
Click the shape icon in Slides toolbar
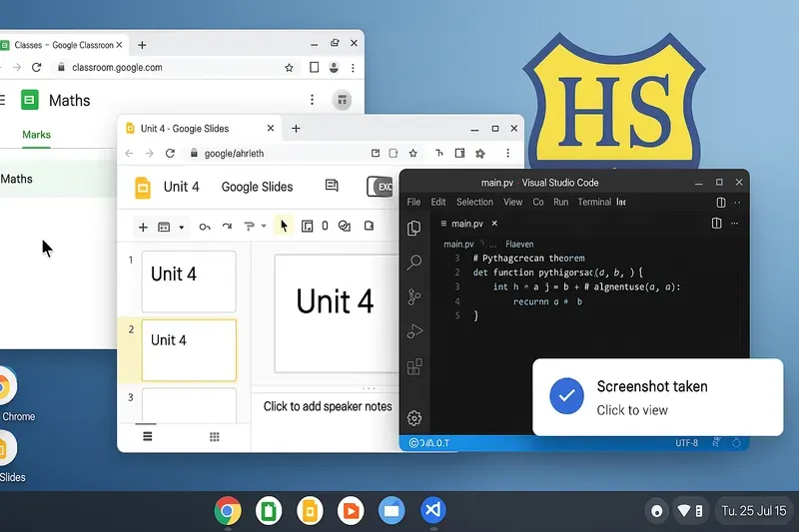click(x=345, y=226)
